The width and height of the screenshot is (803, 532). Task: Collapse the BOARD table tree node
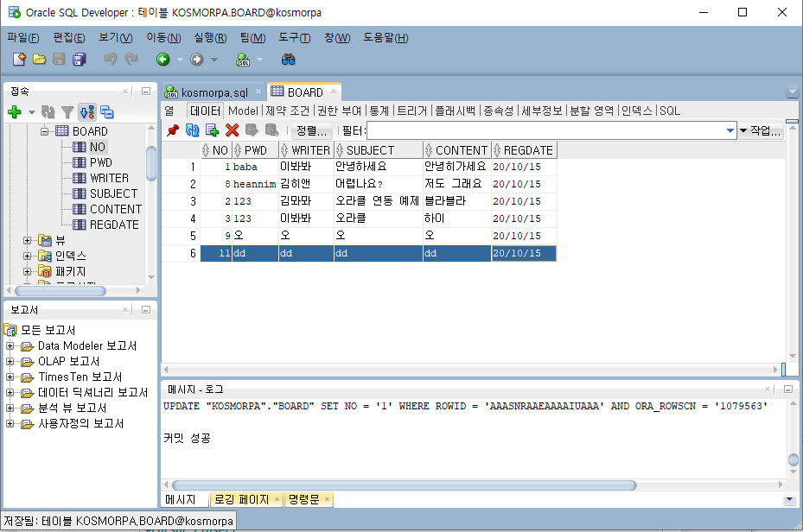click(45, 131)
